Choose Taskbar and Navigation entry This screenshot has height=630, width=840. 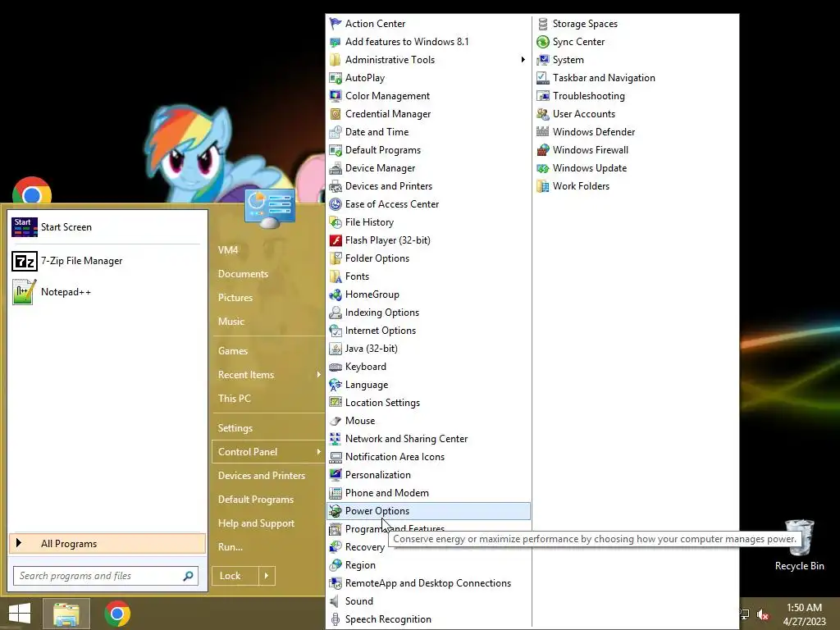pyautogui.click(x=636, y=78)
